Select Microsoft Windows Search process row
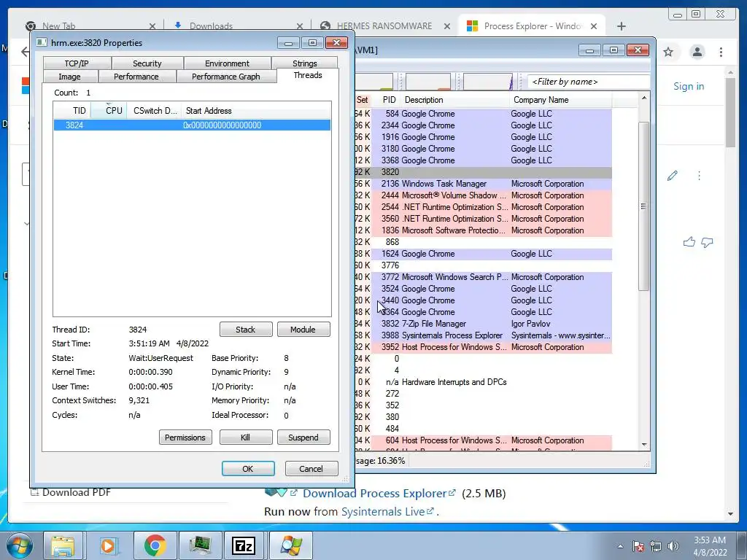Viewport: 747px width, 560px height. [x=483, y=277]
